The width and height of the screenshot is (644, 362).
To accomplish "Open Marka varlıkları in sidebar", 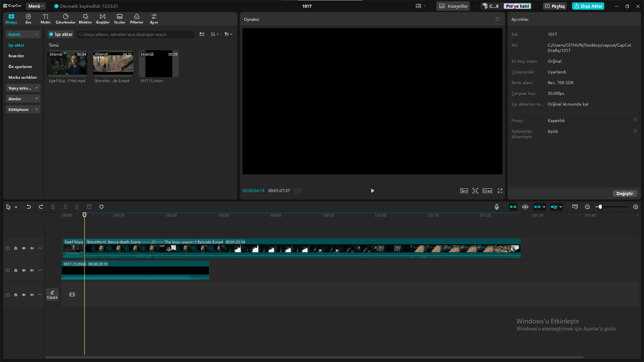I will tap(22, 77).
